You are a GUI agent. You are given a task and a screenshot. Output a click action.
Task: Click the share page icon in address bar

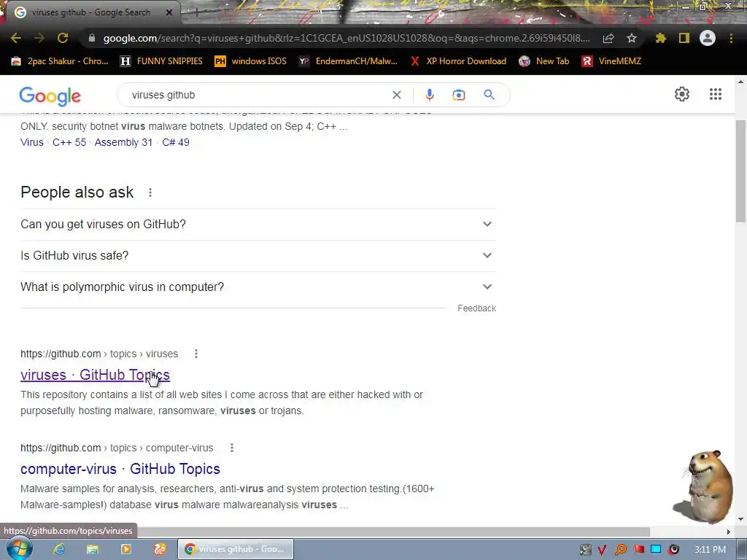coord(608,39)
